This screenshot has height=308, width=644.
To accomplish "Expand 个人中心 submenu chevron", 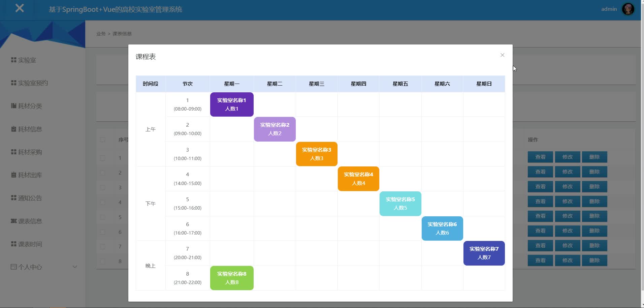I will point(75,267).
